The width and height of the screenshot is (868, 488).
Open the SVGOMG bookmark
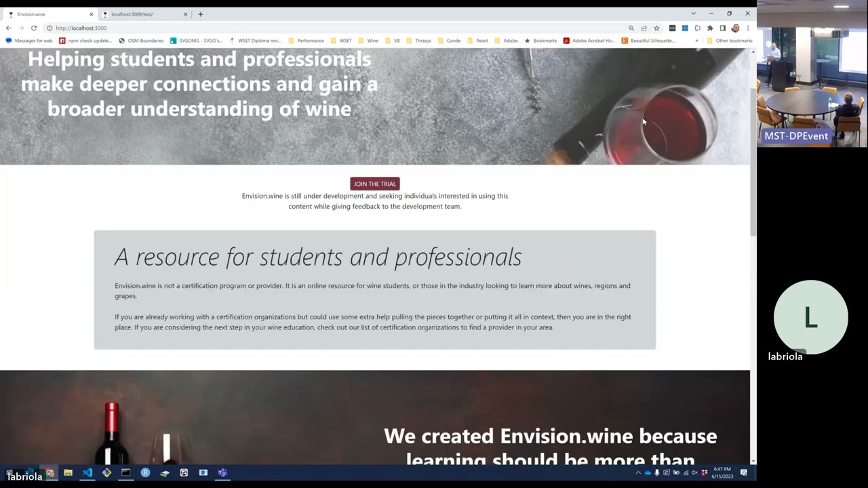pyautogui.click(x=197, y=41)
